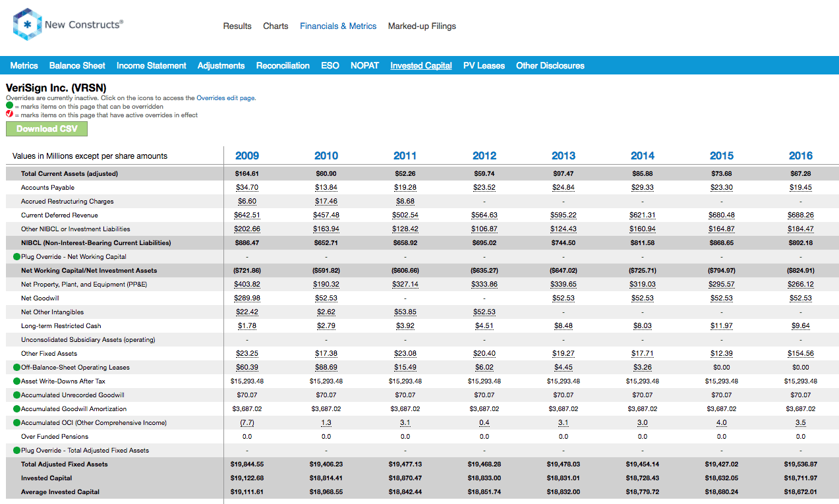This screenshot has width=839, height=504.
Task: Open override icon for Accumulated OCI row
Action: (16, 422)
